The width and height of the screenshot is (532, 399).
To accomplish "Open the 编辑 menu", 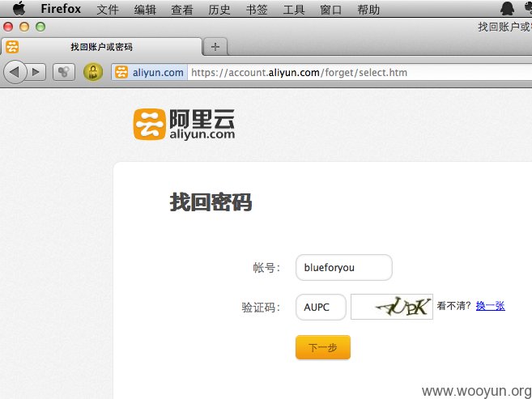I will point(145,10).
